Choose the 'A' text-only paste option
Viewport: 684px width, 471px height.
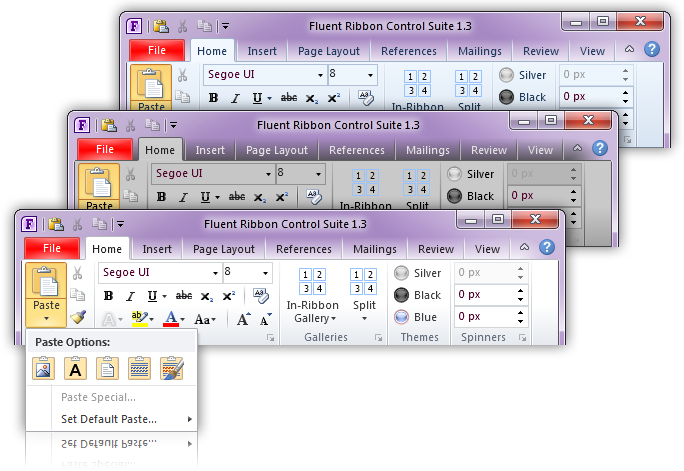75,369
